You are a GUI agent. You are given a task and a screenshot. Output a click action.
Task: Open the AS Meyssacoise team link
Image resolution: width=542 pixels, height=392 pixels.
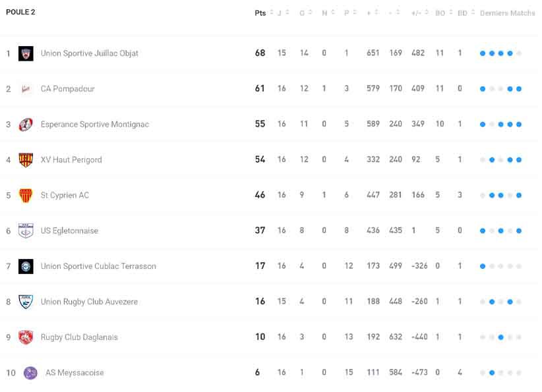click(75, 373)
